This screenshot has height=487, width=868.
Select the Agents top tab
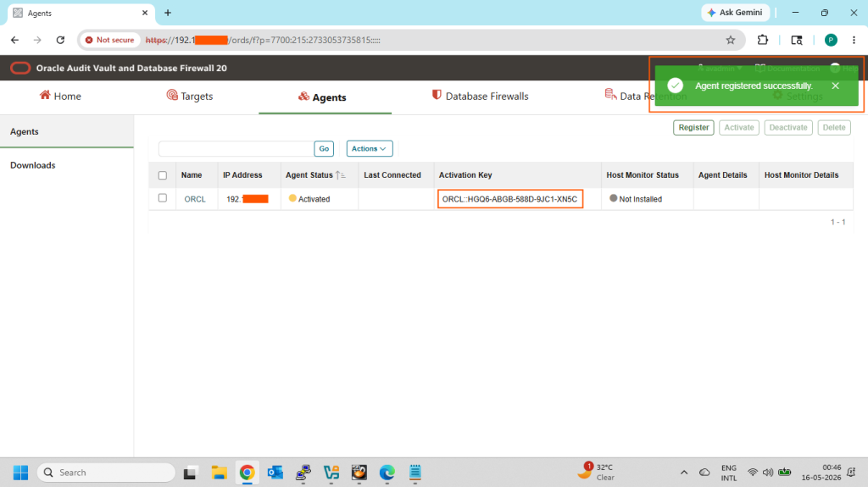tap(322, 97)
